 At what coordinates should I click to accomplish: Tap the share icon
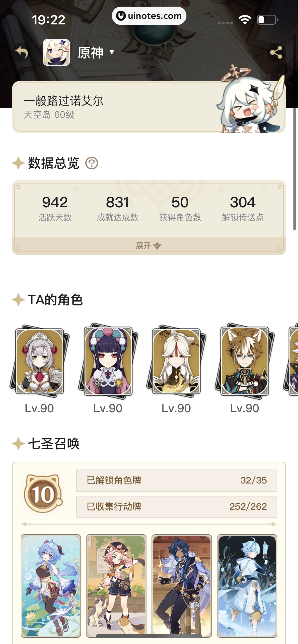[x=276, y=52]
